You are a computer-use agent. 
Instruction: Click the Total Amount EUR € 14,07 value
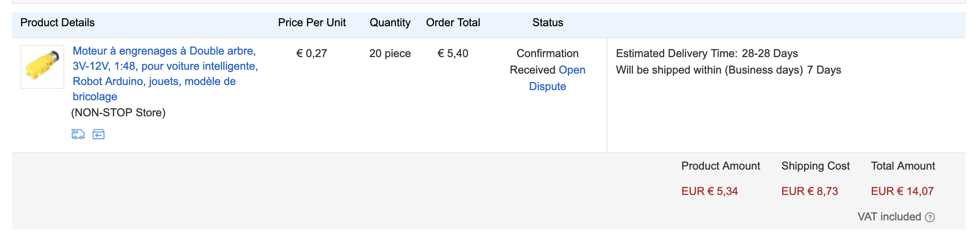902,191
